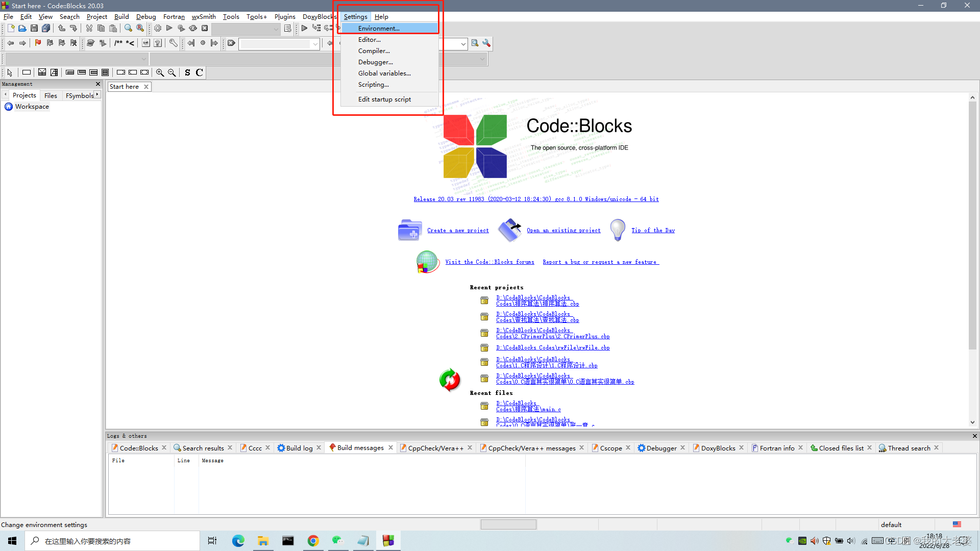Click the down arrow of the vertical scrollbar
This screenshot has height=551, width=980.
click(x=972, y=422)
